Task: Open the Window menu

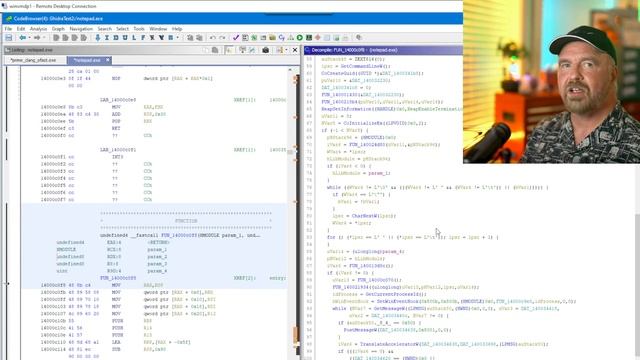Action: (x=158, y=29)
